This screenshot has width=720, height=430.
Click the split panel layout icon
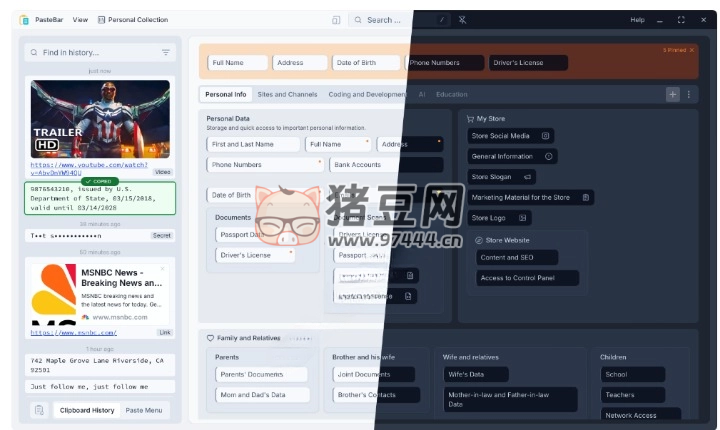(336, 19)
